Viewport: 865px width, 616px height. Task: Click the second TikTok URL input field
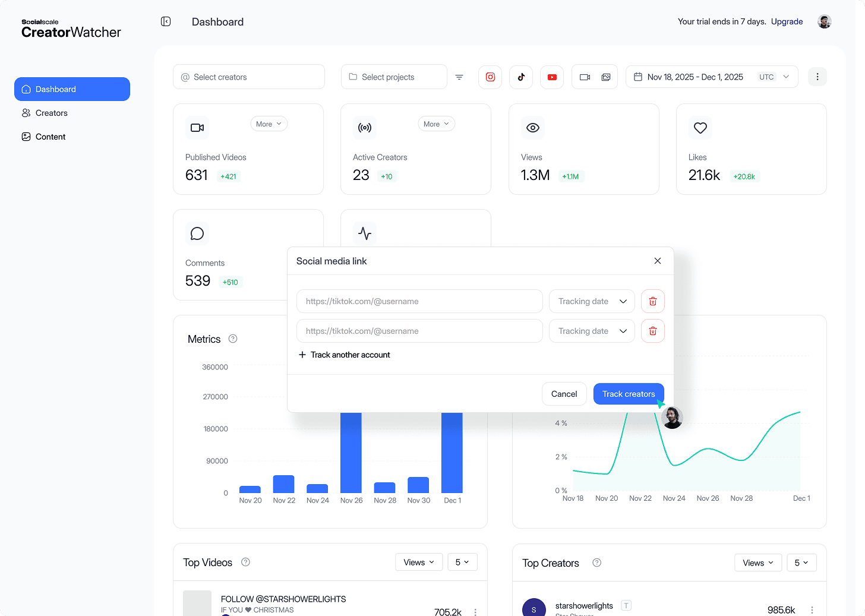coord(419,331)
